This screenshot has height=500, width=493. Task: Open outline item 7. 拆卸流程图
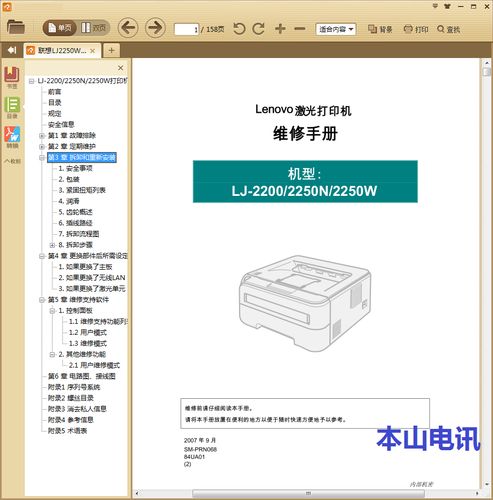click(79, 234)
